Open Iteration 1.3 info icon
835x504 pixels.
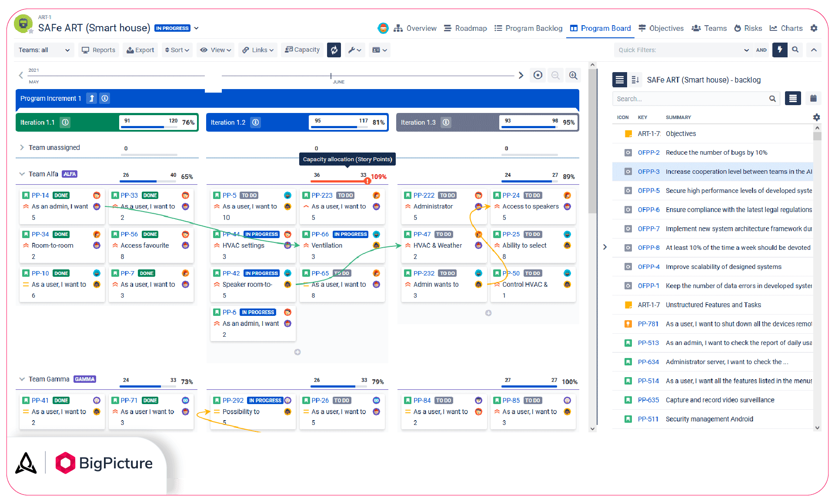pyautogui.click(x=446, y=123)
